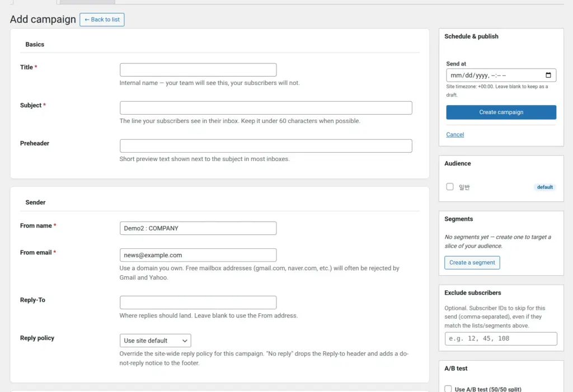Screen dimensions: 573x392
Task: Click the Schedule & publish heading
Action: click(471, 36)
